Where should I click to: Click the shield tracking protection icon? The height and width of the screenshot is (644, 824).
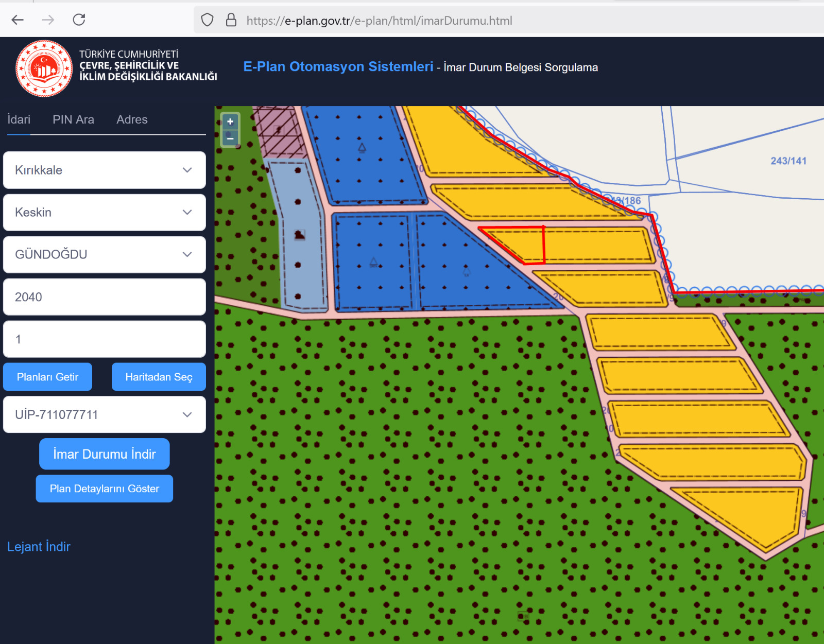point(207,20)
